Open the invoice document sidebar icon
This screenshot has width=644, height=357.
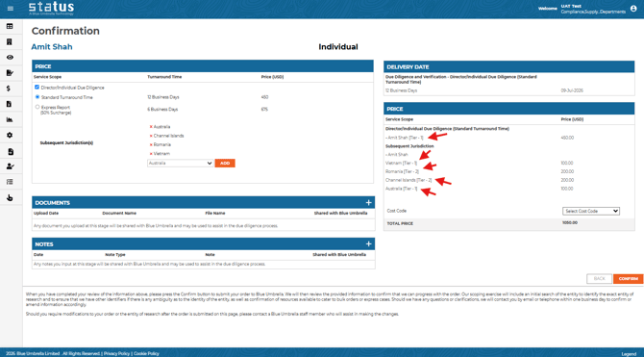[10, 104]
